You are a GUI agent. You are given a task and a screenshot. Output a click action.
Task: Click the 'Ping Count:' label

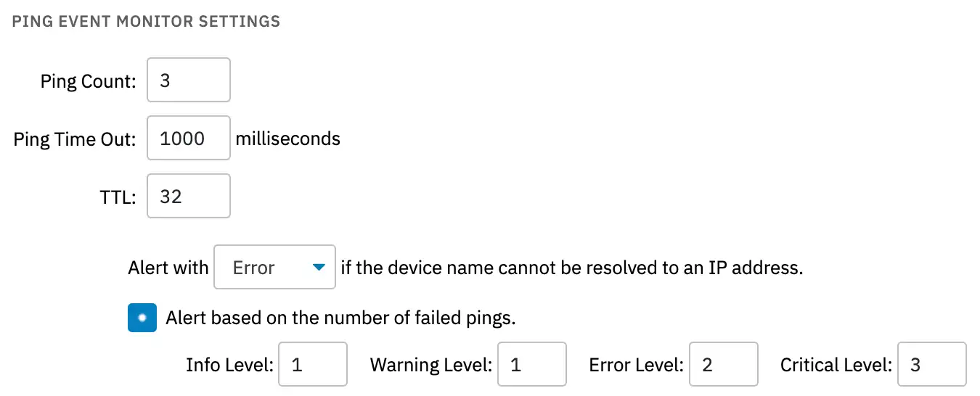89,81
